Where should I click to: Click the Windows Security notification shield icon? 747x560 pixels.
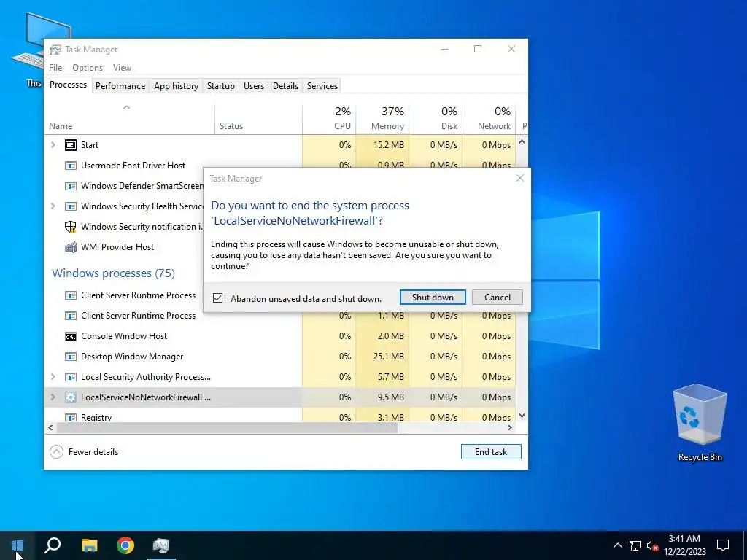[x=71, y=227]
